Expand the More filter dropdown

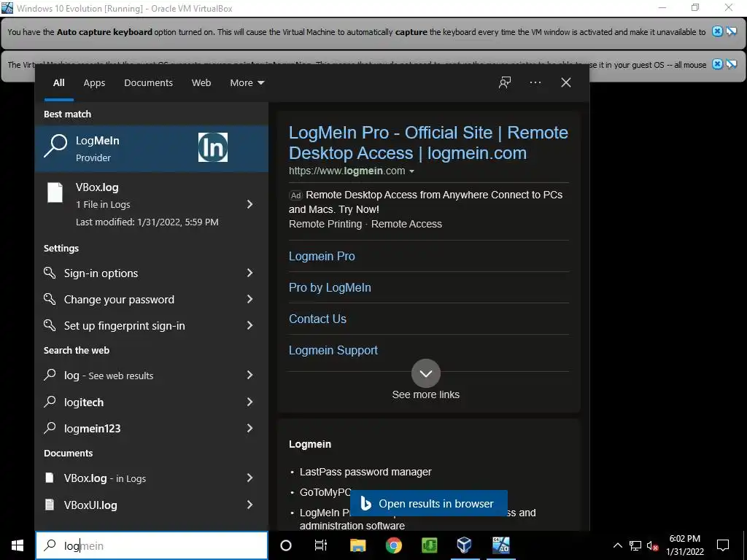point(247,83)
